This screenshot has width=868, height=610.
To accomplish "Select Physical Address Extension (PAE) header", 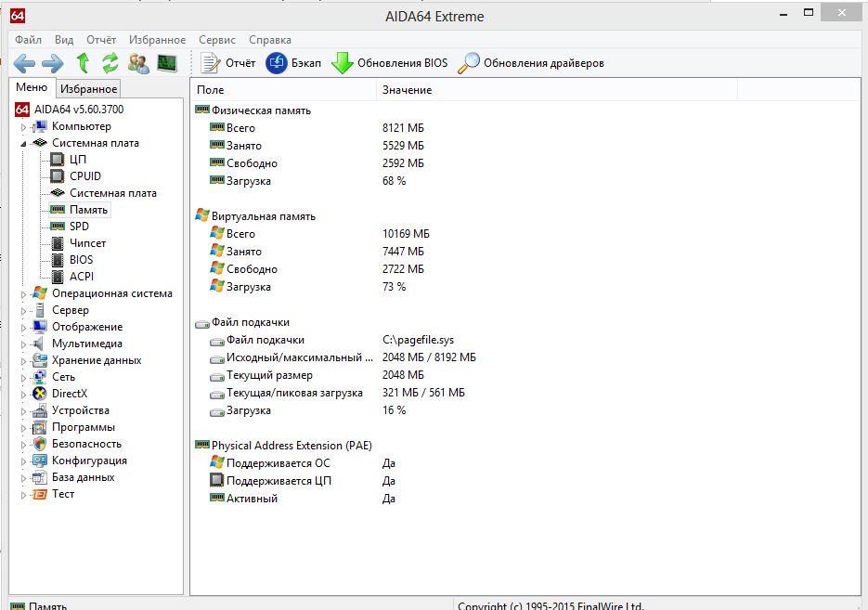I will pyautogui.click(x=291, y=445).
